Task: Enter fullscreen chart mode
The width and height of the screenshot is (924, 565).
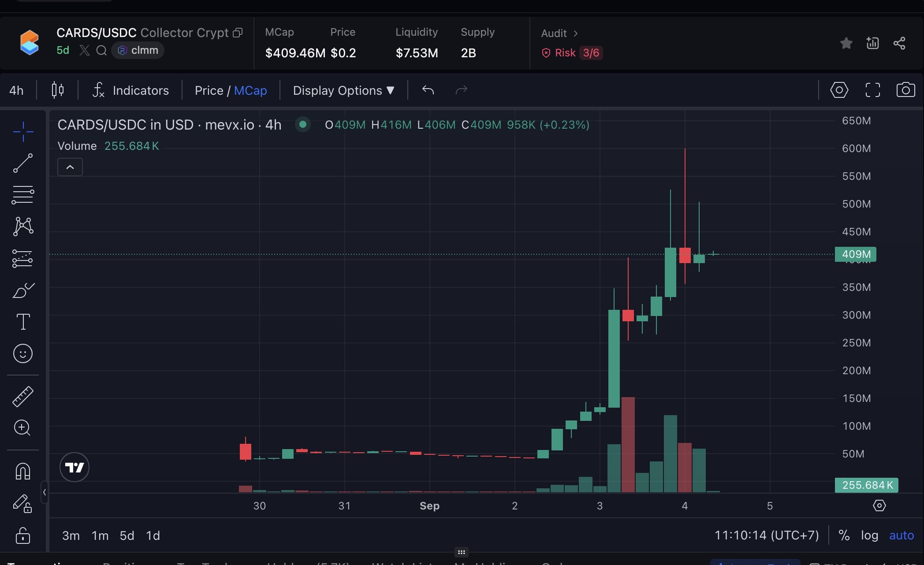Action: tap(873, 90)
